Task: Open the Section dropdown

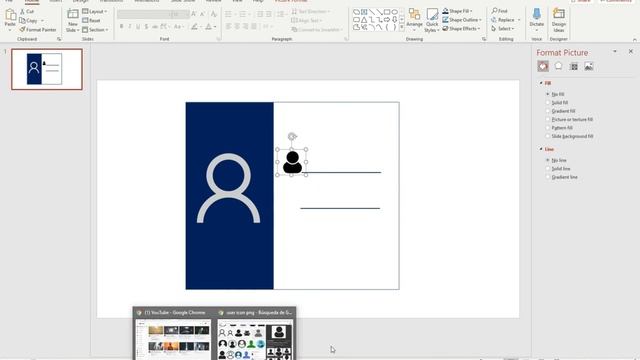Action: pyautogui.click(x=95, y=30)
